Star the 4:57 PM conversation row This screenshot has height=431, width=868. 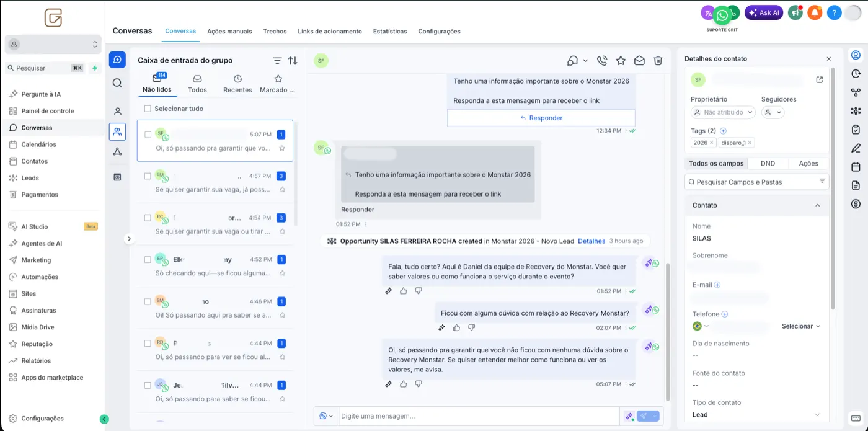click(282, 190)
